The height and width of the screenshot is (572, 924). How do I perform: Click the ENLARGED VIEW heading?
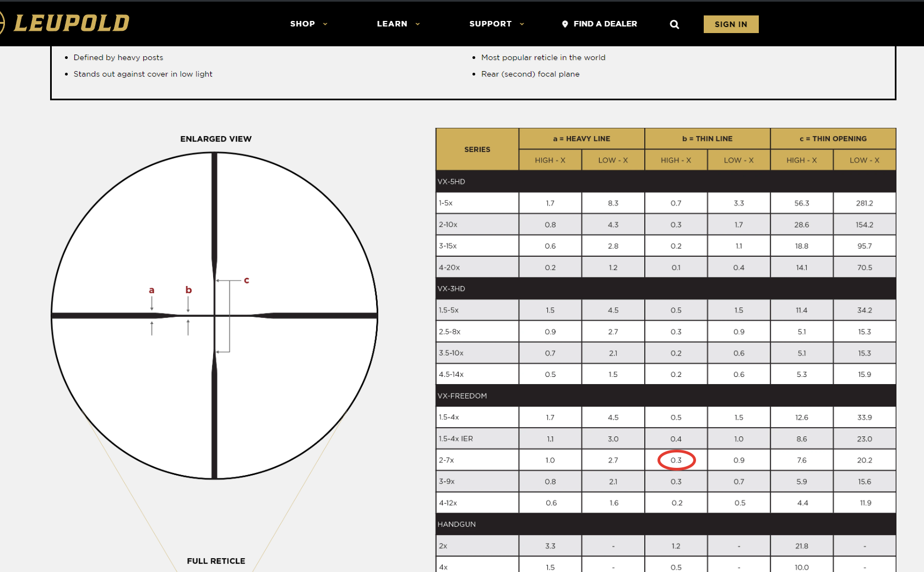coord(216,139)
